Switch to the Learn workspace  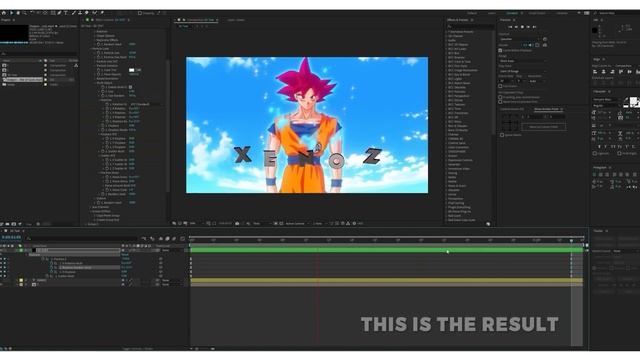492,13
